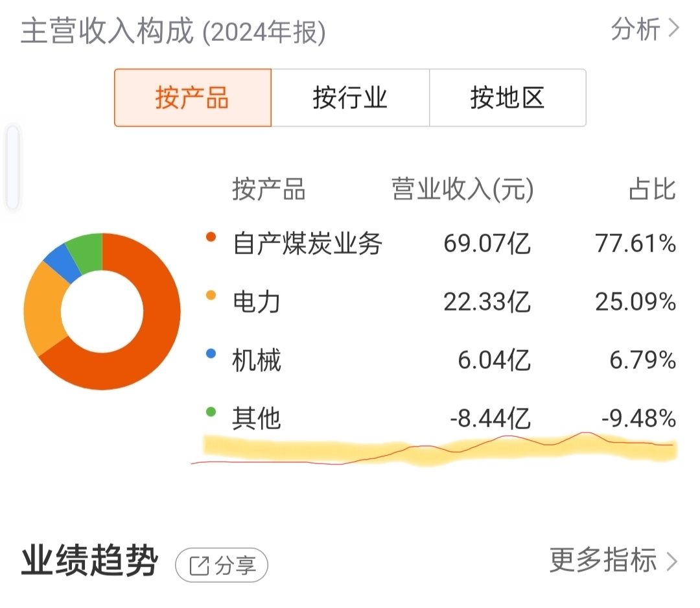Click the chevron arrow next to 分析
Screen dimensions: 700x608
pyautogui.click(x=673, y=29)
